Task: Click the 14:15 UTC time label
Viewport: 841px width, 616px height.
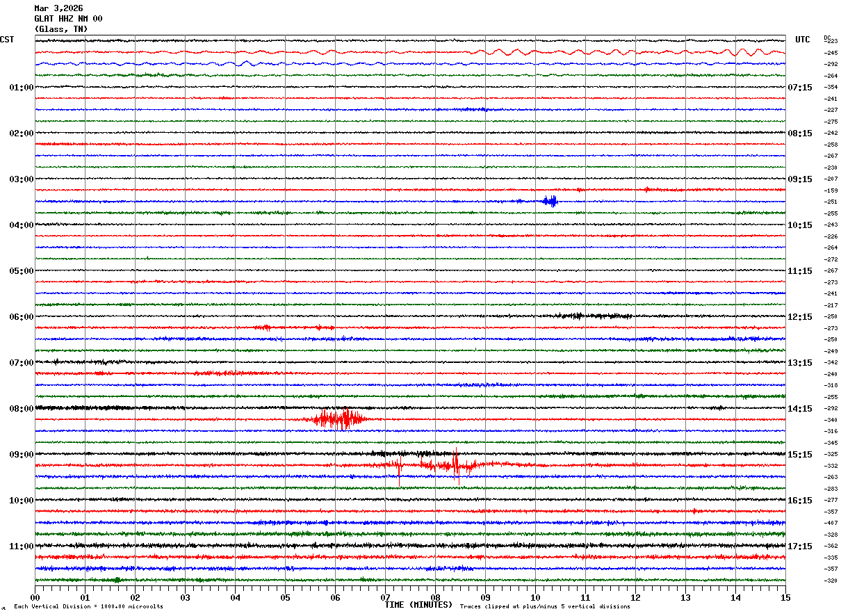Action: pos(799,409)
